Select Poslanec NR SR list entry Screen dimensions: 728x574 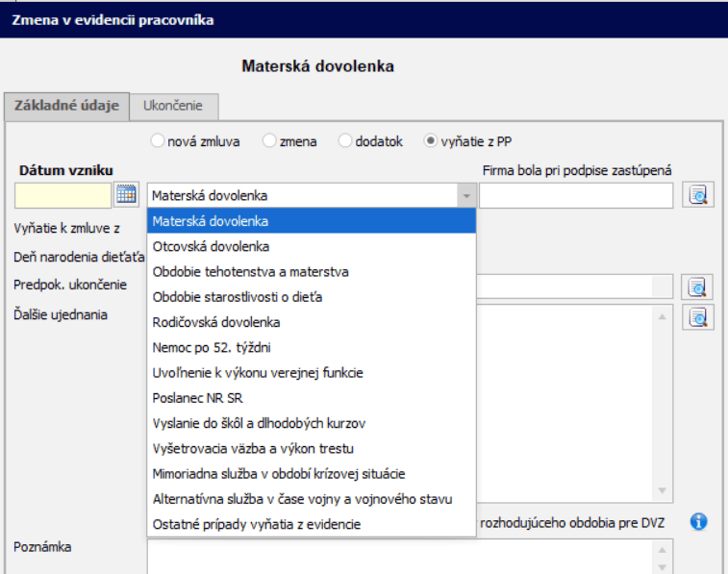click(312, 398)
